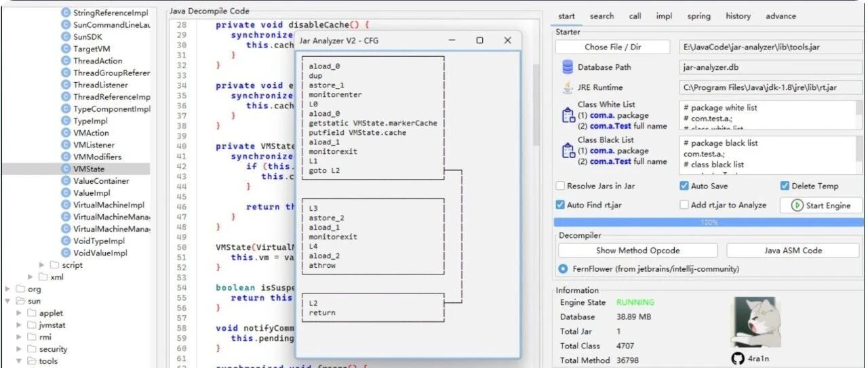The image size is (868, 368).
Task: Expand the org package node
Action: click(x=8, y=289)
